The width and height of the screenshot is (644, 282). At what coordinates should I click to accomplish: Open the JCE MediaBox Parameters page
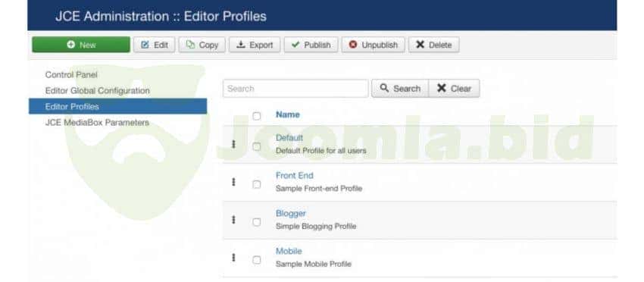[x=97, y=123]
